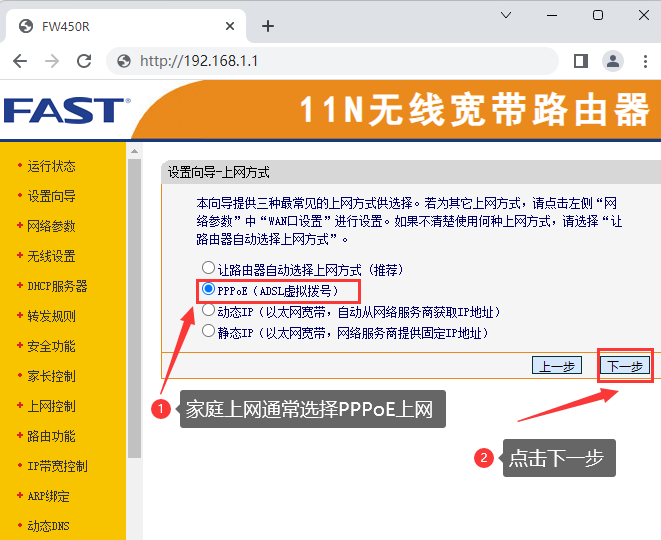Open the browser profile avatar
This screenshot has height=540, width=661.
coord(613,61)
